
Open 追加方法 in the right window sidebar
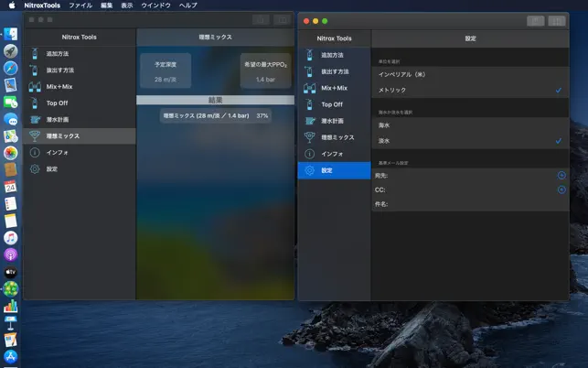pyautogui.click(x=334, y=55)
